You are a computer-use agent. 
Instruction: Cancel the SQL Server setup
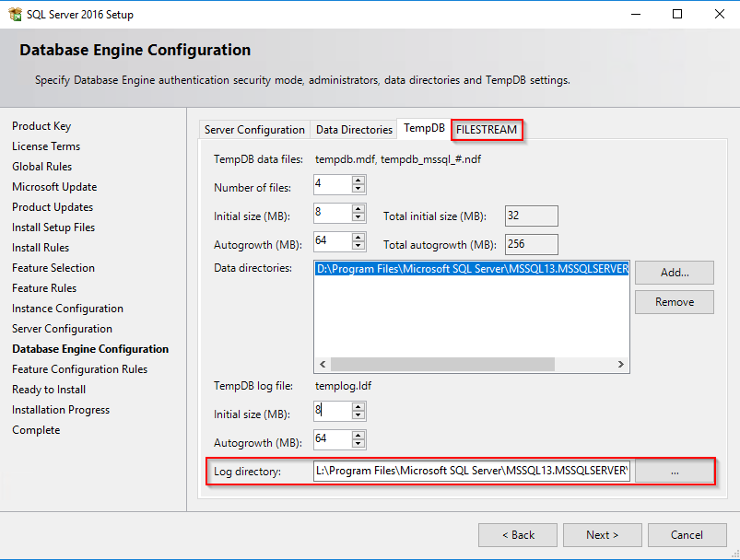(687, 535)
